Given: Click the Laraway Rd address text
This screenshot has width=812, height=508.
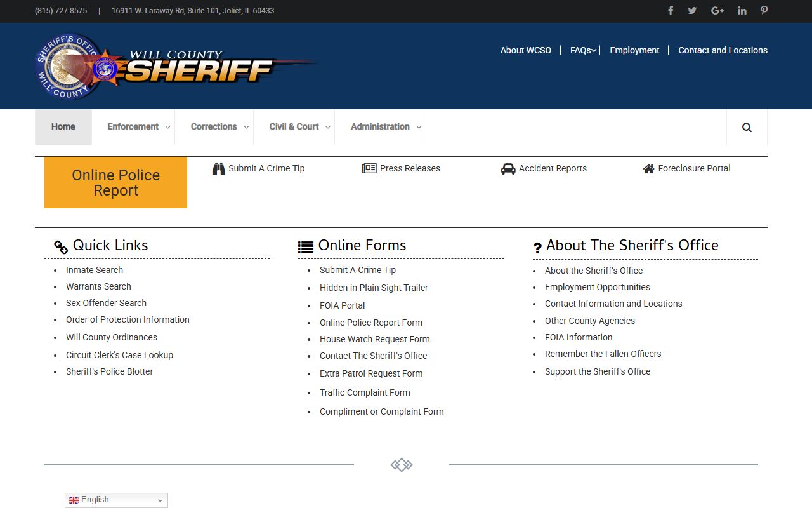Looking at the screenshot, I should pyautogui.click(x=193, y=11).
